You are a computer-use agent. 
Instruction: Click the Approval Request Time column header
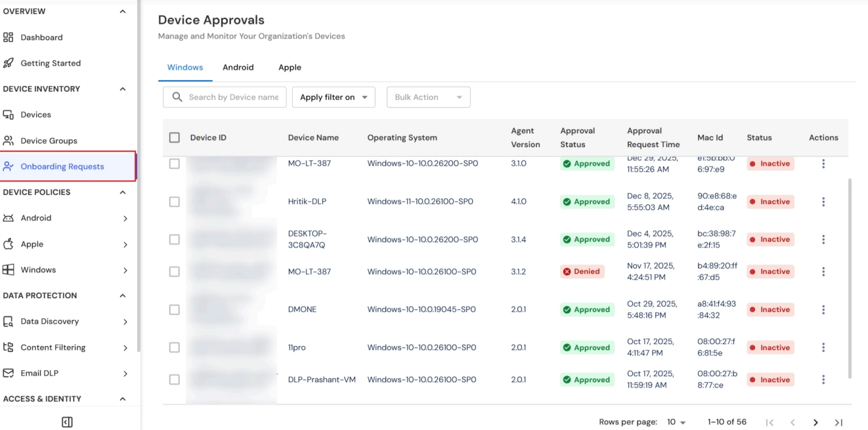(x=653, y=138)
